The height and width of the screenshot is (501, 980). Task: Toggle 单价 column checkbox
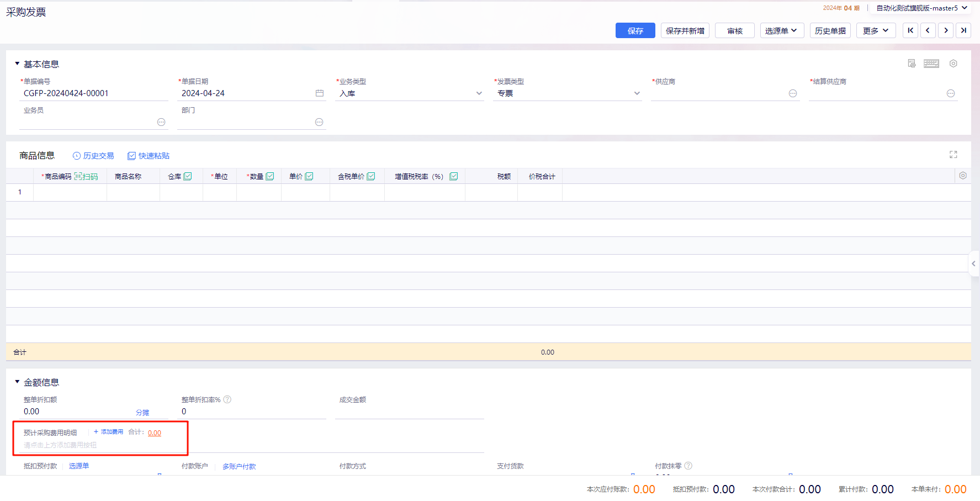[x=309, y=176]
